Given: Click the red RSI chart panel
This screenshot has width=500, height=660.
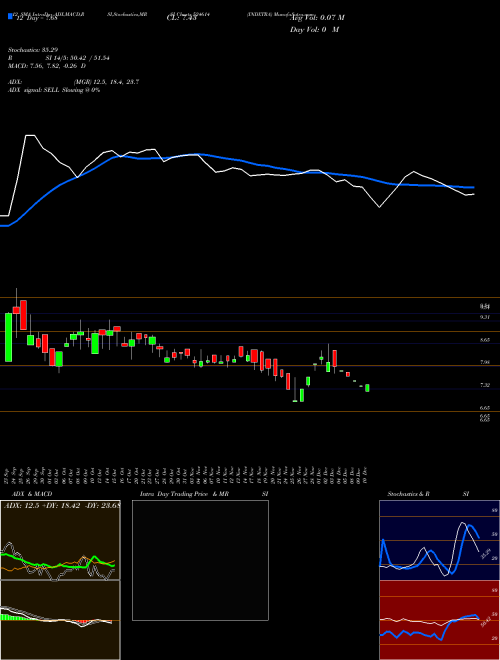Looking at the screenshot, I should [439, 620].
